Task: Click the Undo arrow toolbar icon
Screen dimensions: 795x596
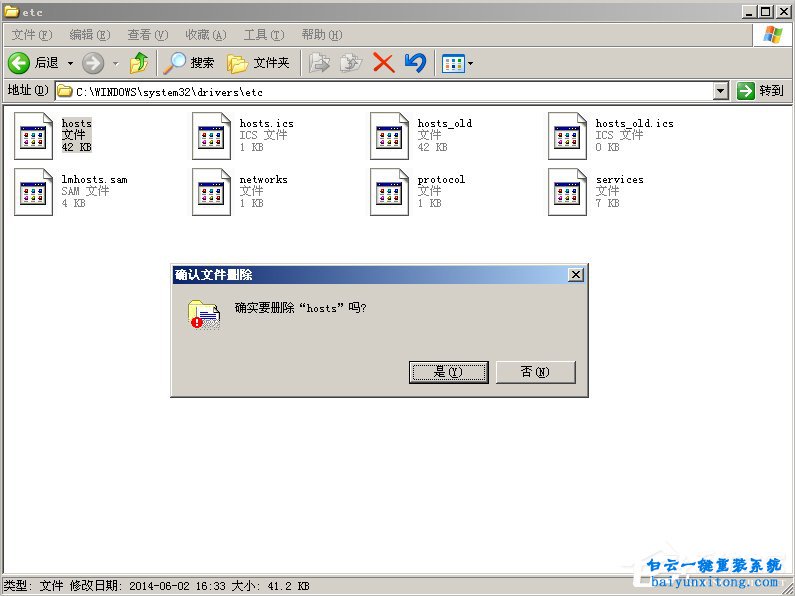Action: click(x=415, y=63)
